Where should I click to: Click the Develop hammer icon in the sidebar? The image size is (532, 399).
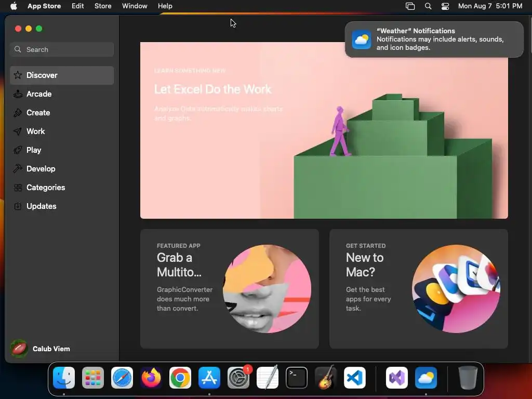pyautogui.click(x=18, y=169)
